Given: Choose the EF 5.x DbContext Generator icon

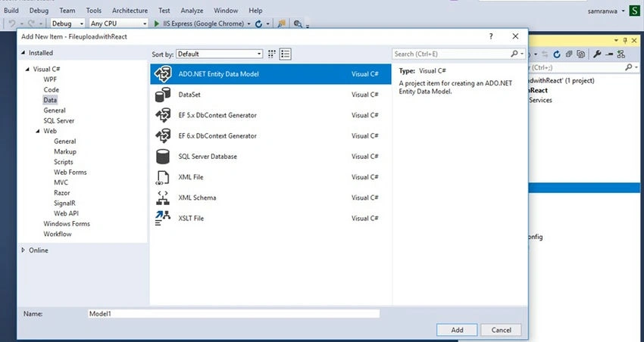Looking at the screenshot, I should click(163, 115).
